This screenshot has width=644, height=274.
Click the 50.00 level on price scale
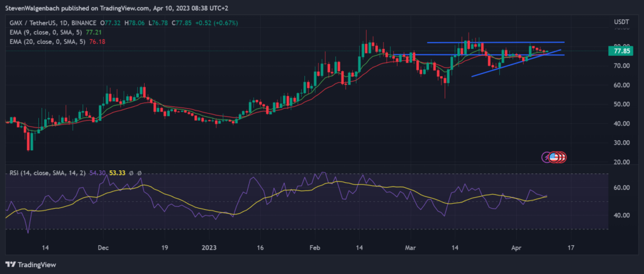(621, 104)
